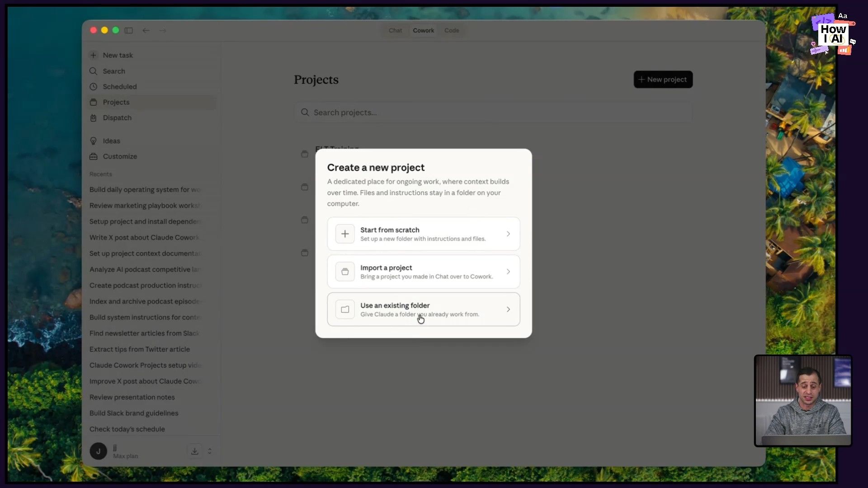This screenshot has height=488, width=868.
Task: Open Import a project chevron arrow
Action: pyautogui.click(x=508, y=272)
